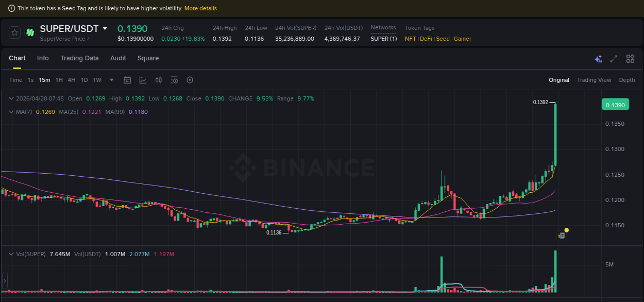Expand additional timeframe options arrow
The width and height of the screenshot is (644, 302).
(x=111, y=80)
